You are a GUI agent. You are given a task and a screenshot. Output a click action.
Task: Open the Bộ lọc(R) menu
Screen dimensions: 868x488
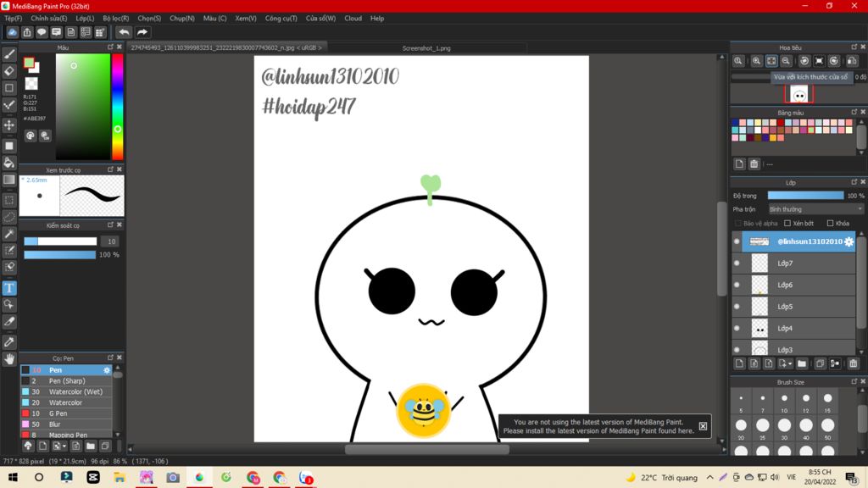[x=115, y=19]
